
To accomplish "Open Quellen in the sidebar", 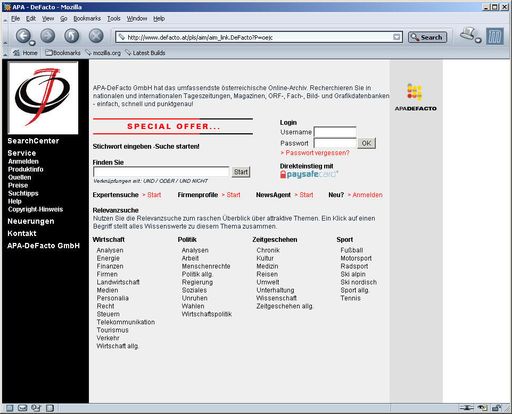I will (x=20, y=177).
